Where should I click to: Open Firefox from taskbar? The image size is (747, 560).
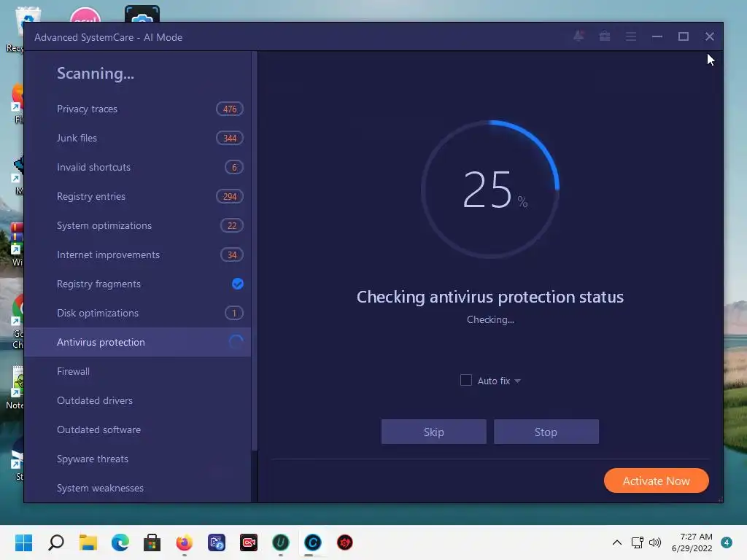click(185, 542)
